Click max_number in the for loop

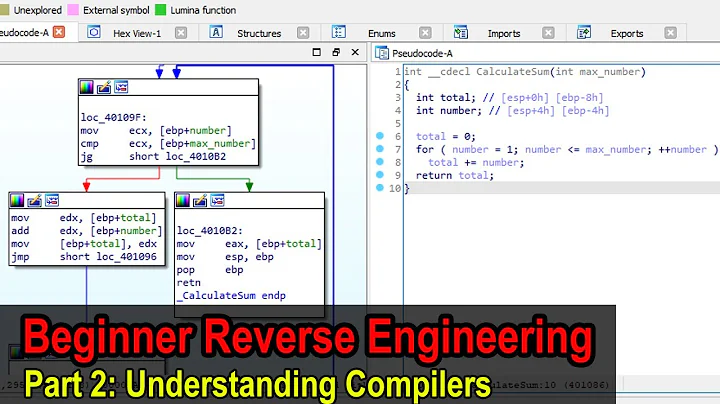[616, 149]
